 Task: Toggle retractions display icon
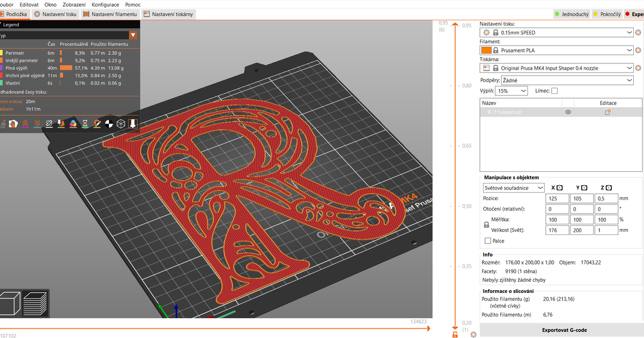click(x=25, y=123)
